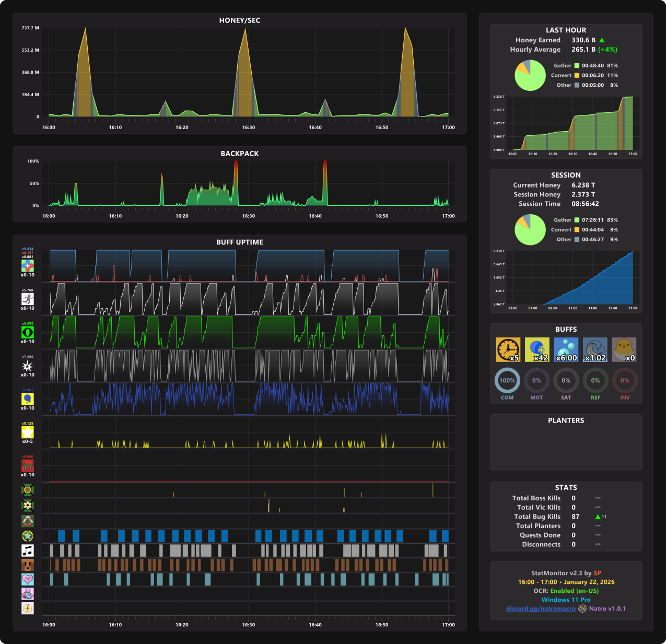Click the green (+4%) change indicator
This screenshot has width=666, height=644.
608,50
